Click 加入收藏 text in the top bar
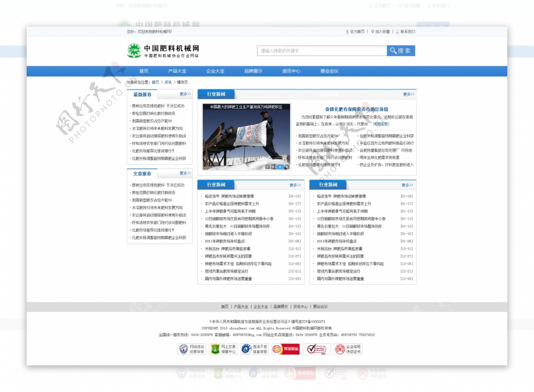The width and height of the screenshot is (534, 392). pyautogui.click(x=382, y=32)
